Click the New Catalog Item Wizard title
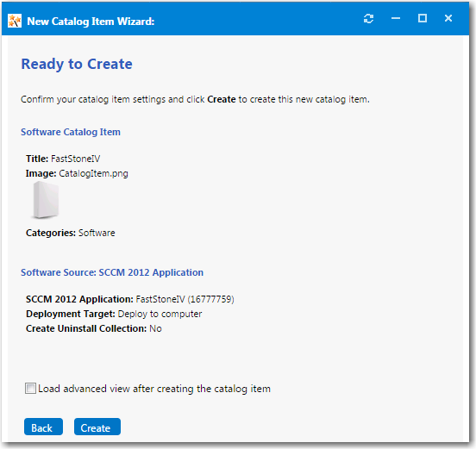 pyautogui.click(x=91, y=22)
